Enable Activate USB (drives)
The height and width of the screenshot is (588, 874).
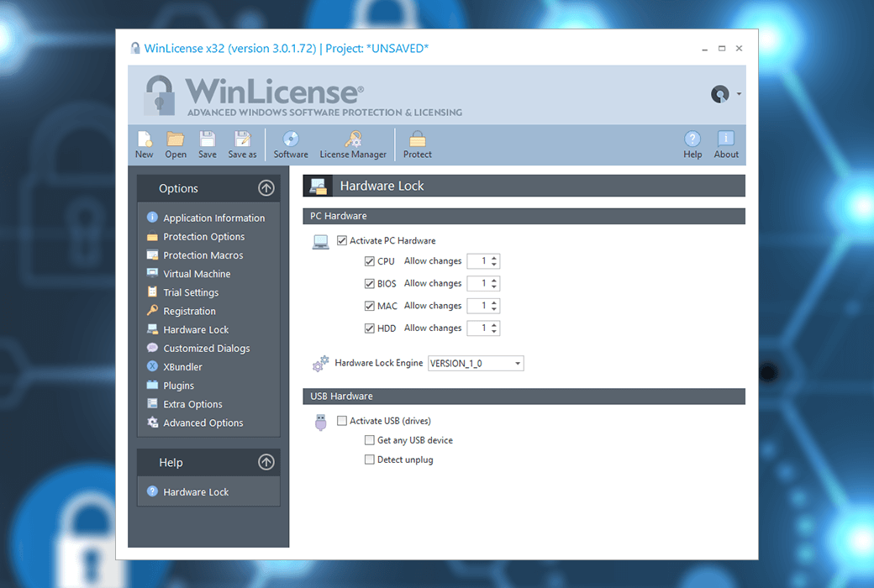click(342, 420)
